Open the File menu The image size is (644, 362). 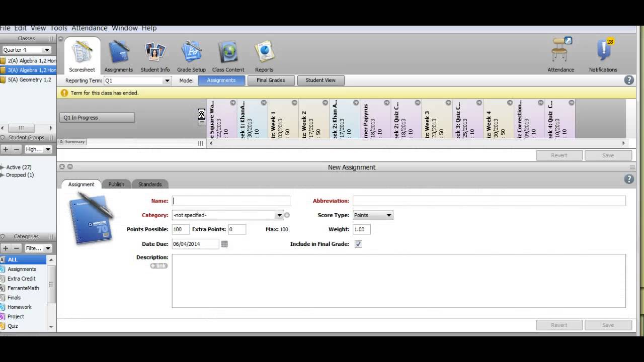(x=5, y=28)
